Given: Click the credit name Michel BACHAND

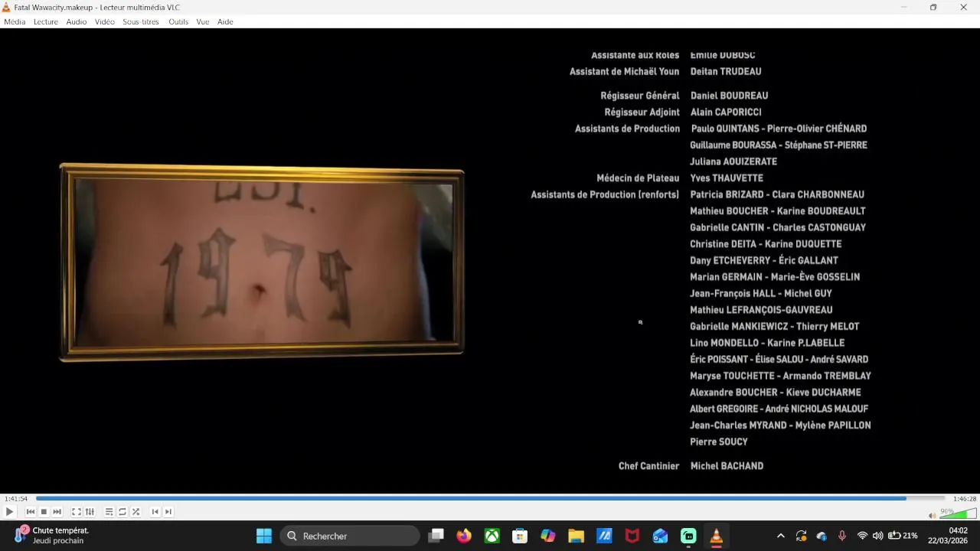Looking at the screenshot, I should coord(727,466).
